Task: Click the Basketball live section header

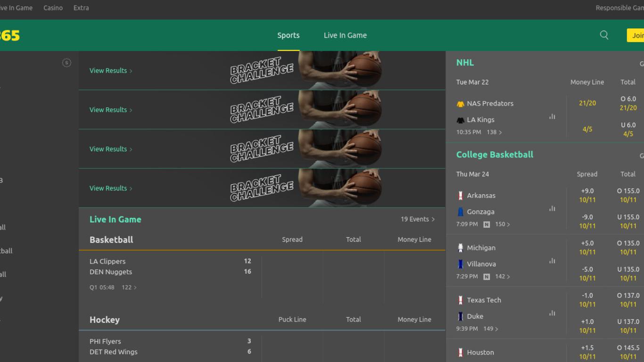Action: pos(111,239)
